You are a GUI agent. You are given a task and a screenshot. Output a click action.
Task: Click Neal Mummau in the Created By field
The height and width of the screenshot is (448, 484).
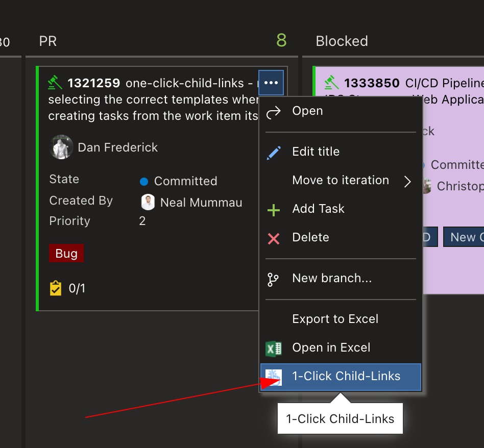pyautogui.click(x=201, y=203)
